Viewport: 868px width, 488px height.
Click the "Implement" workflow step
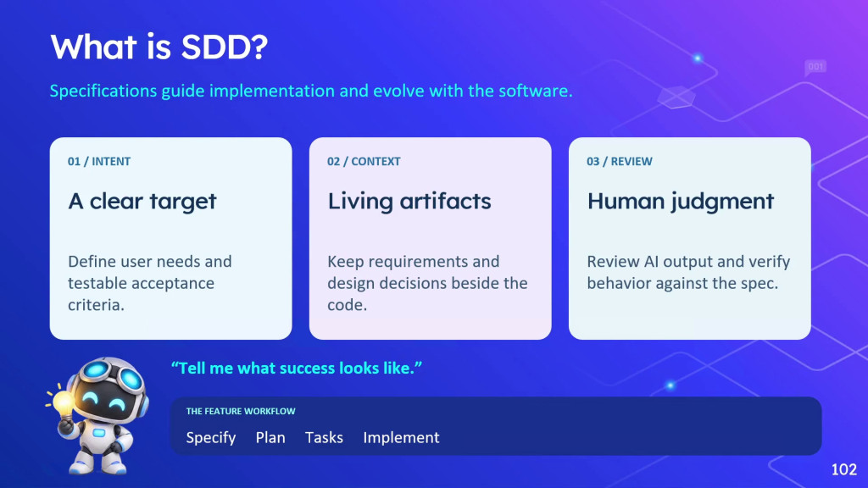tap(401, 438)
